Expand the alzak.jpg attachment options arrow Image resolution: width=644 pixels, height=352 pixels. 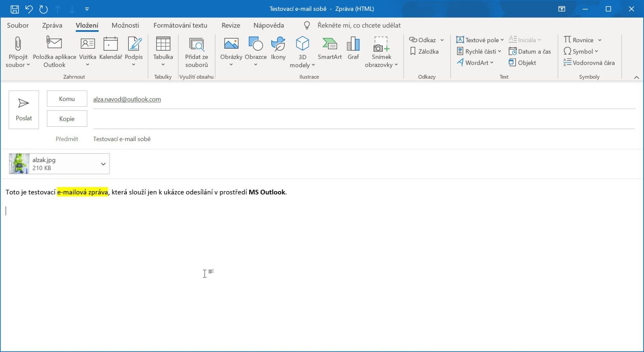(103, 164)
